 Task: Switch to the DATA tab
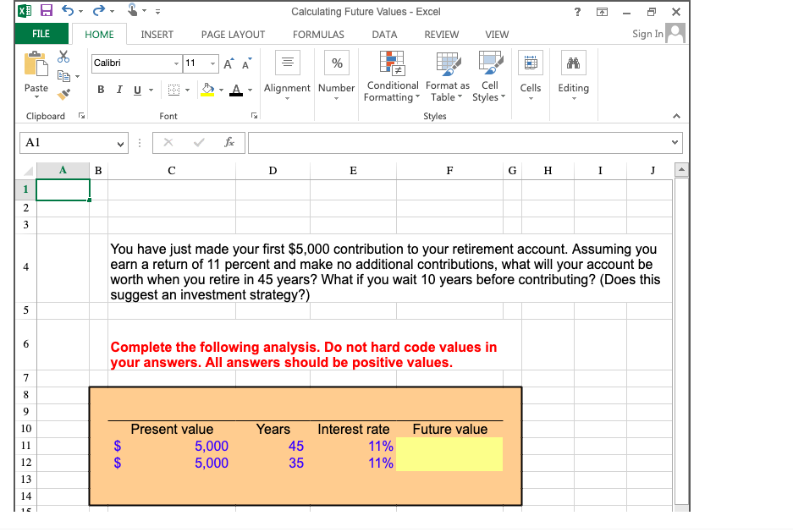384,35
